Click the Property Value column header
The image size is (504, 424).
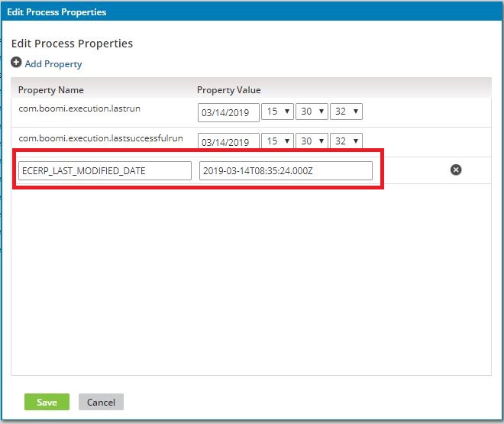228,90
